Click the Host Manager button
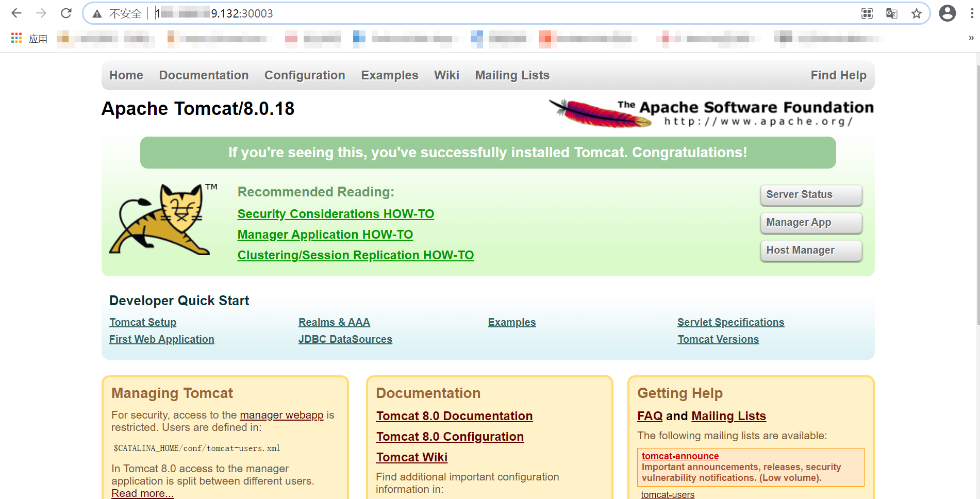Screen dimensions: 980x499 tap(811, 251)
